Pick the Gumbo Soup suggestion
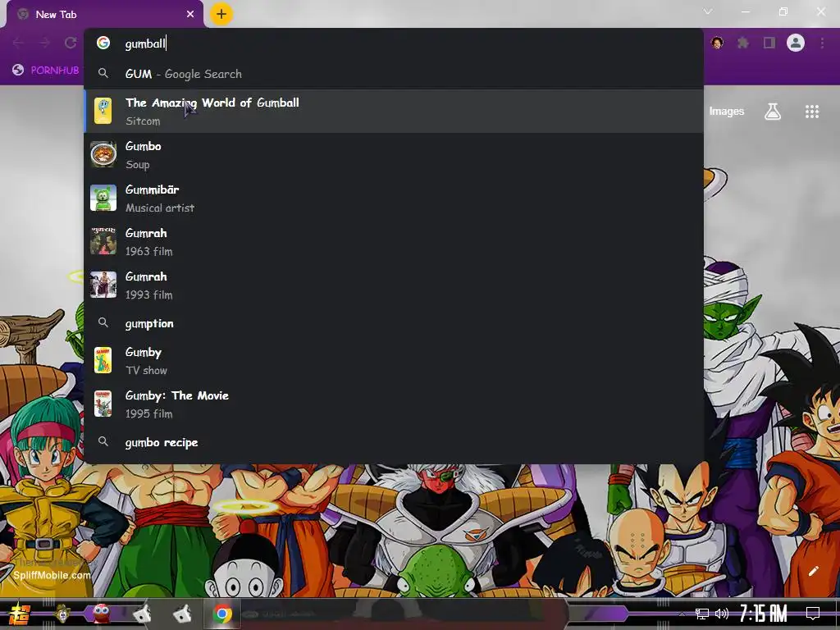Viewport: 840px width, 630px height. tap(394, 155)
